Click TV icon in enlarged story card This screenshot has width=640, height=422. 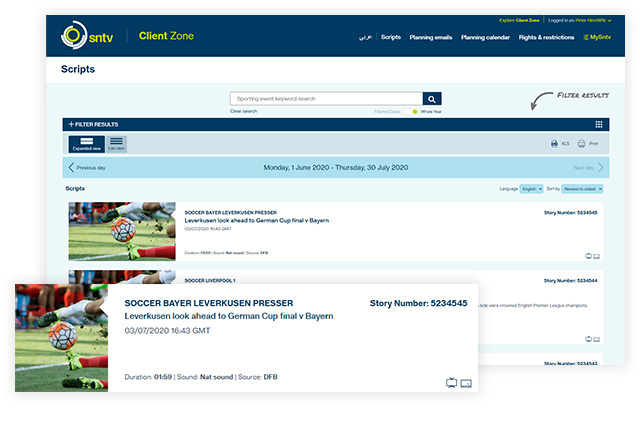click(x=451, y=382)
